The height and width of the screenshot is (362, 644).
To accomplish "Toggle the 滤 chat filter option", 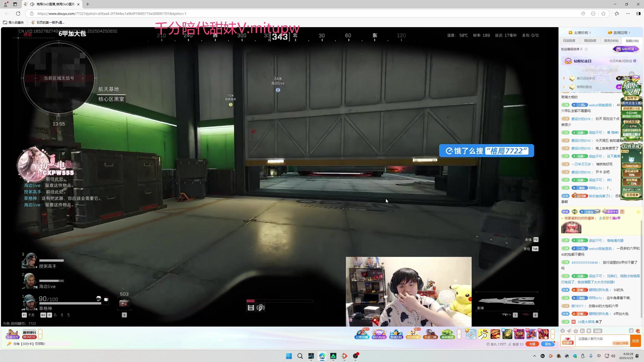I will click(631, 331).
